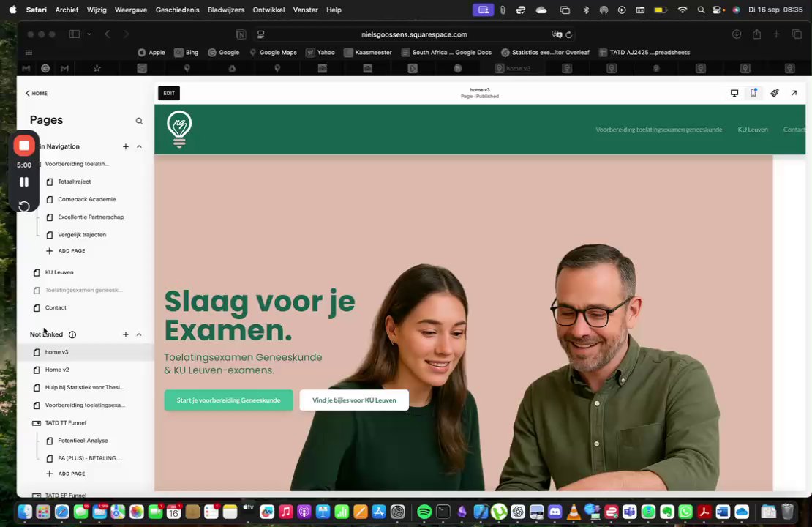Open Spotify from the Dock

pos(424,512)
